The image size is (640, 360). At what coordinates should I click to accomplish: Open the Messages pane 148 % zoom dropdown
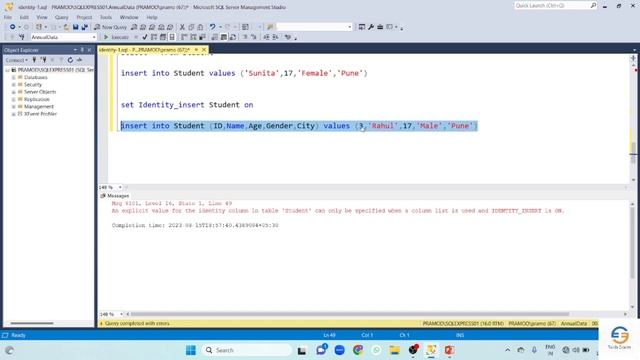click(x=121, y=314)
